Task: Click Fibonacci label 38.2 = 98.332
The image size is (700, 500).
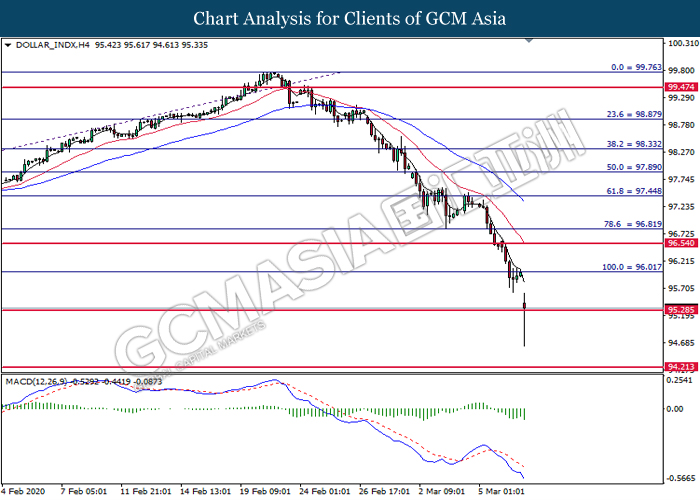Action: click(634, 144)
